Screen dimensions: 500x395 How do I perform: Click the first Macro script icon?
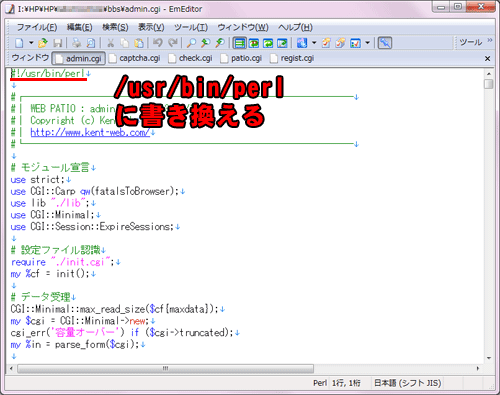click(x=326, y=43)
